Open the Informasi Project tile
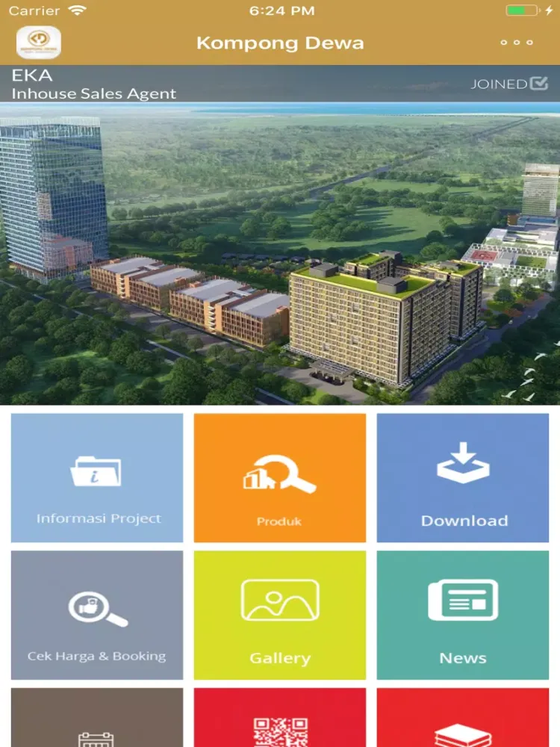The height and width of the screenshot is (747, 560). point(97,477)
